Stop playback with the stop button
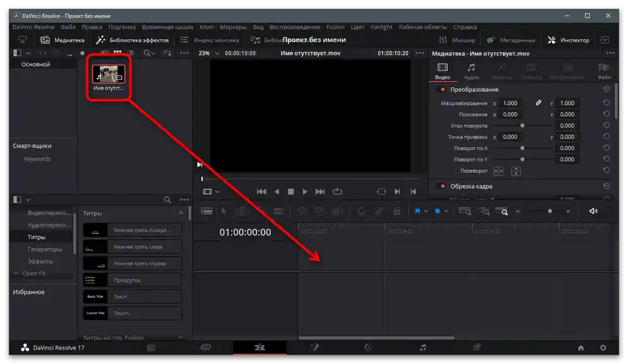Viewport: 628px width, 364px height. coord(291,191)
